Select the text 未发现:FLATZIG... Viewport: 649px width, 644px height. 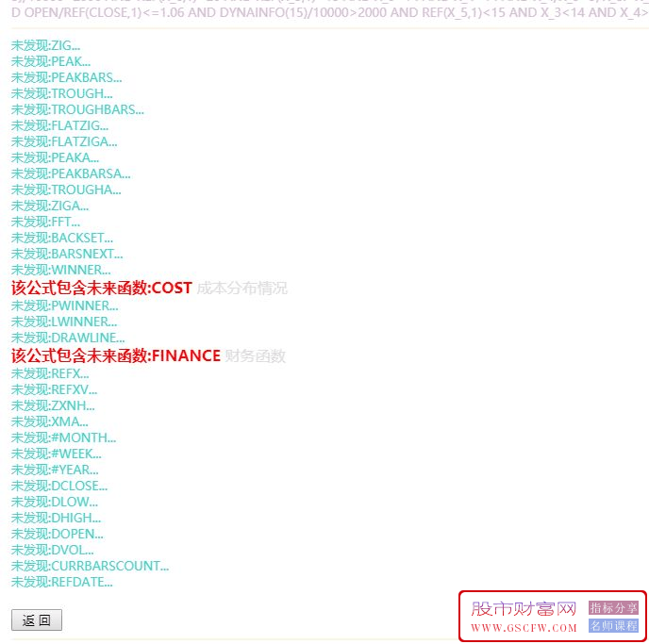click(60, 125)
